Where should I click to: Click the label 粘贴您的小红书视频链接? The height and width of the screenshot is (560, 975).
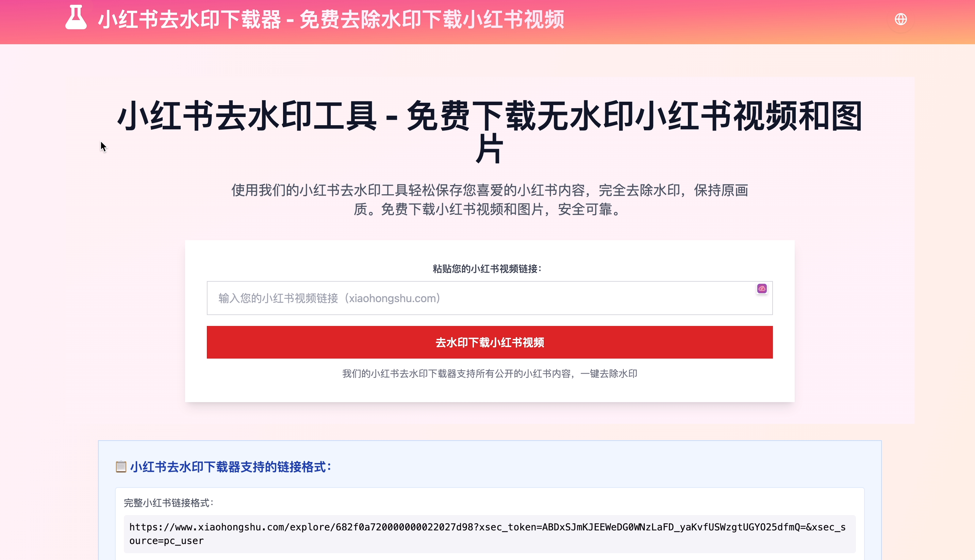tap(487, 269)
